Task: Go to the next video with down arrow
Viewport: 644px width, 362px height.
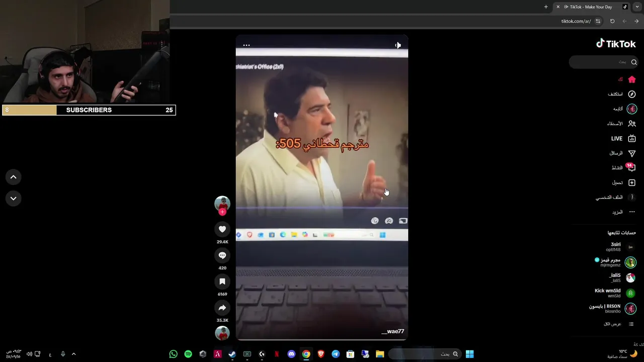Action: pyautogui.click(x=14, y=199)
